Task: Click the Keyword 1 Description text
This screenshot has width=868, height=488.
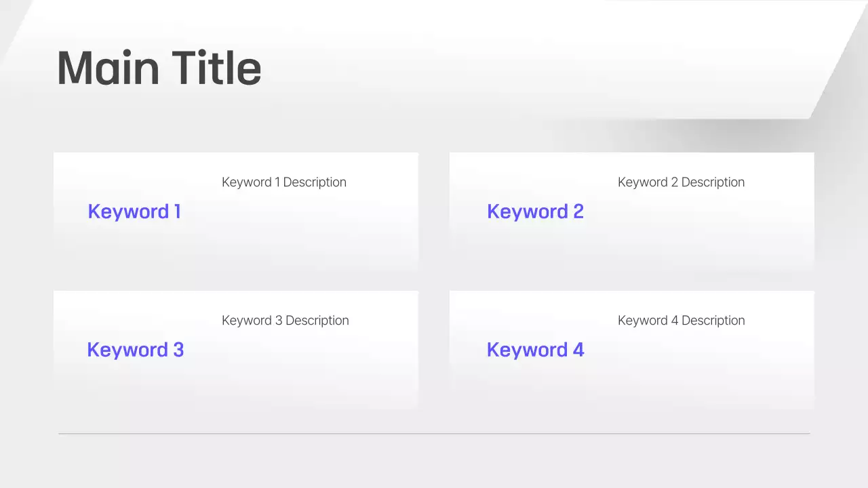Action: pyautogui.click(x=283, y=182)
